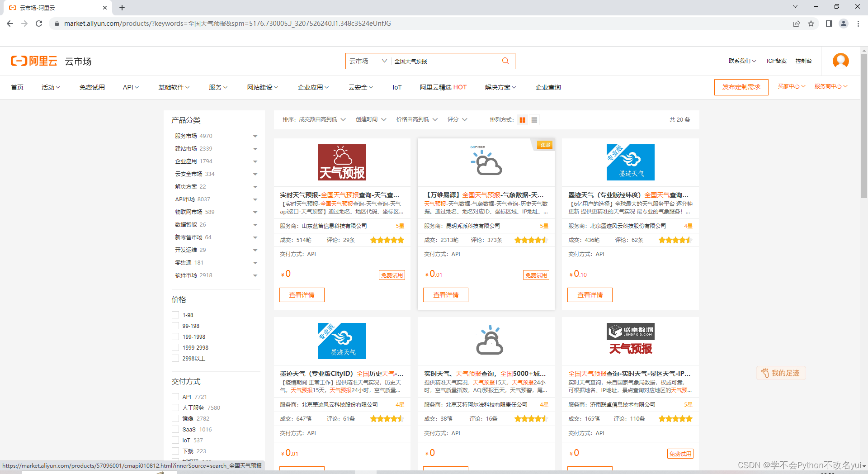The image size is (868, 474).
Task: Click 实时天气预报 red product thumbnail
Action: tap(342, 162)
